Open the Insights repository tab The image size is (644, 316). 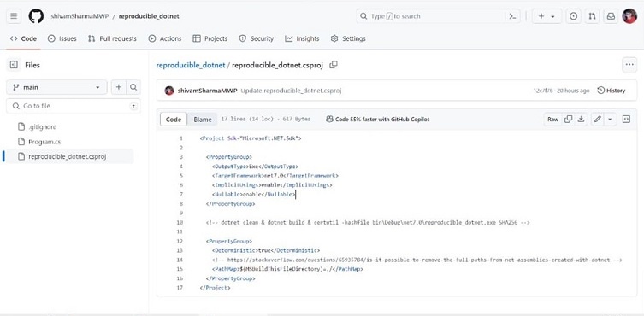(302, 38)
